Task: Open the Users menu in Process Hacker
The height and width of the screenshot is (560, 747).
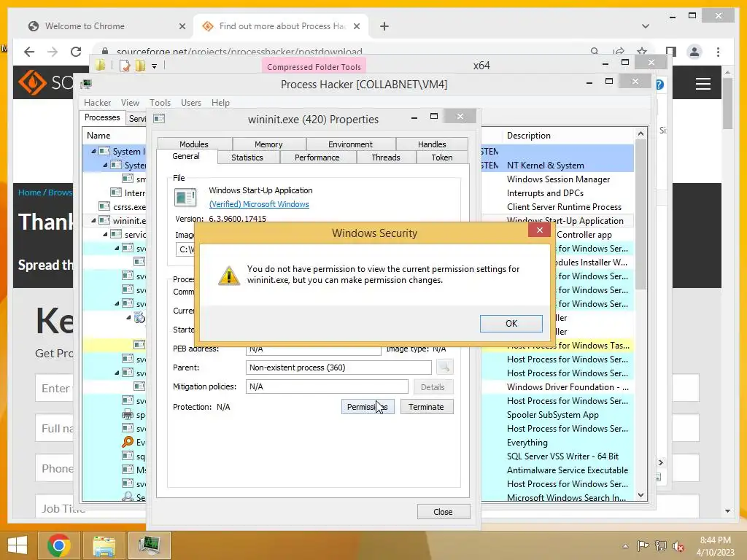Action: click(x=190, y=102)
